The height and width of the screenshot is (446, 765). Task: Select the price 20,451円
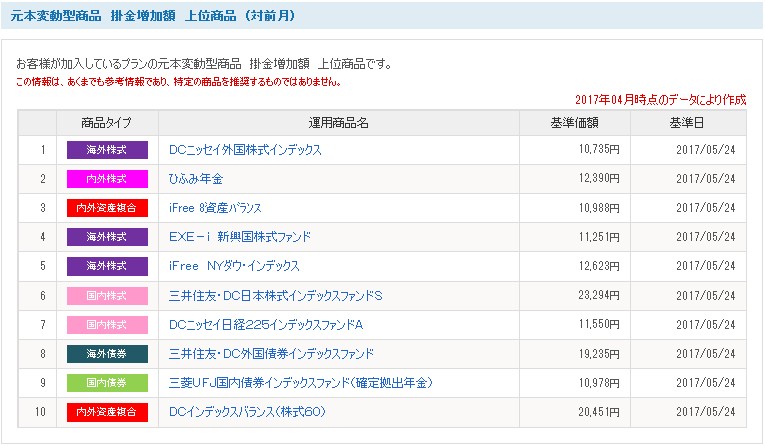599,412
